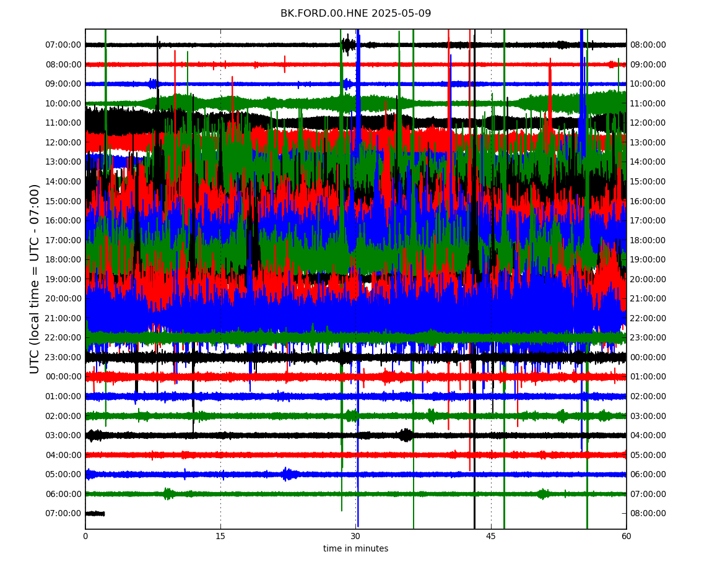Screen dimensions: 712x588
Task: Click left-axis UTC label 05:00:00
Action: click(x=64, y=475)
